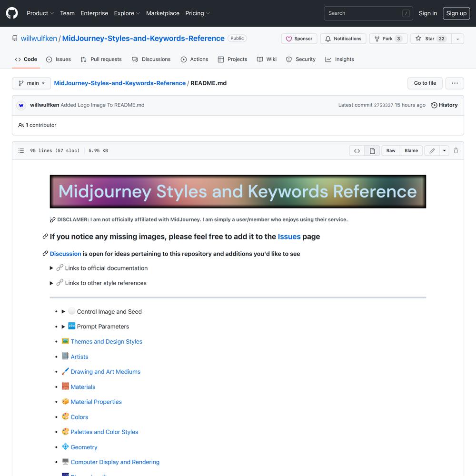Click the pencil edit file icon

coord(432,150)
